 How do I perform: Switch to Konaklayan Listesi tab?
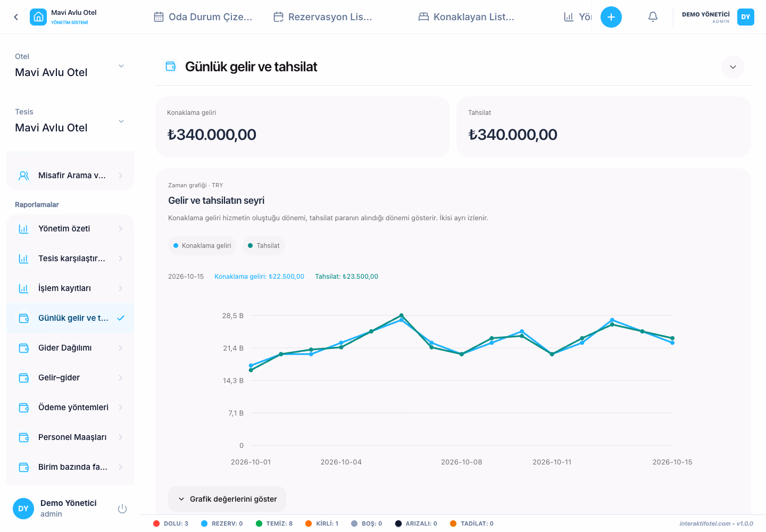[467, 17]
